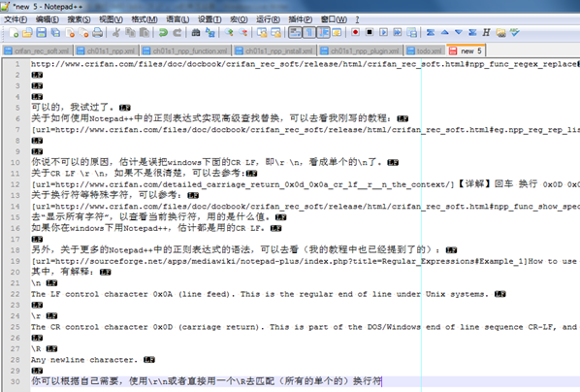
Task: Toggle the indent guide button
Action: [x=323, y=33]
